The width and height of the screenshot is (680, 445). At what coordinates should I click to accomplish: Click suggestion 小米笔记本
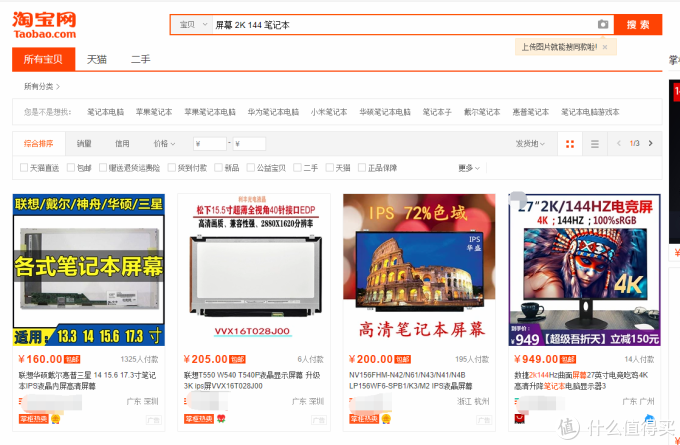tap(329, 112)
